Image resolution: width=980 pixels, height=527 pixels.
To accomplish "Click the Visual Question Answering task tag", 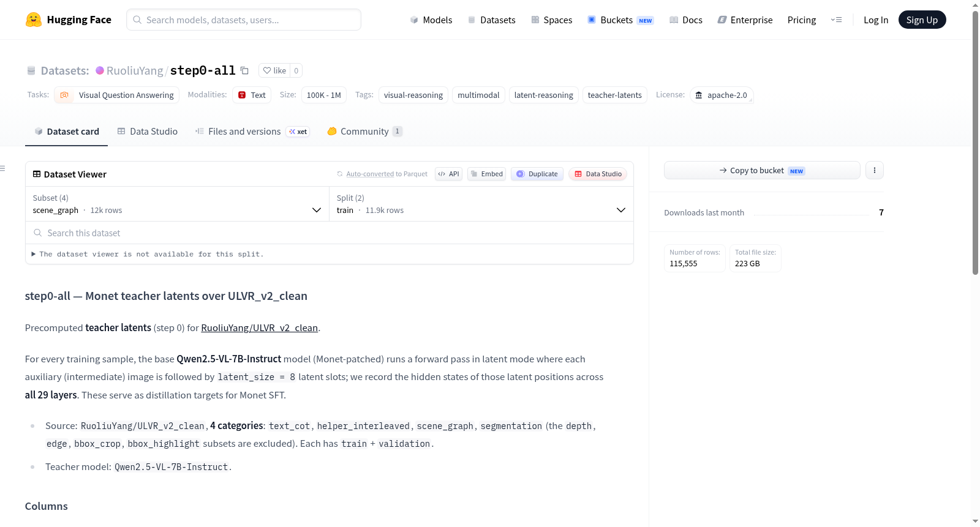I will [116, 95].
